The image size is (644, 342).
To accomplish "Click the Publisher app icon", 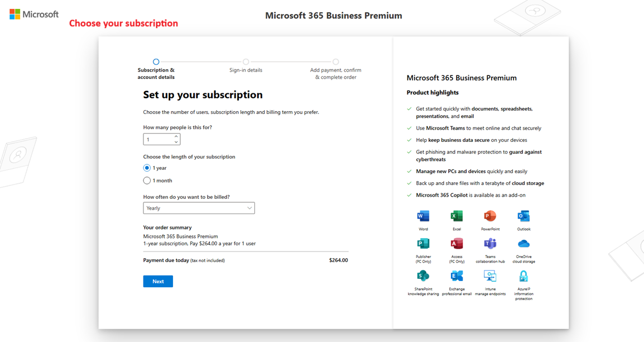I will click(423, 244).
